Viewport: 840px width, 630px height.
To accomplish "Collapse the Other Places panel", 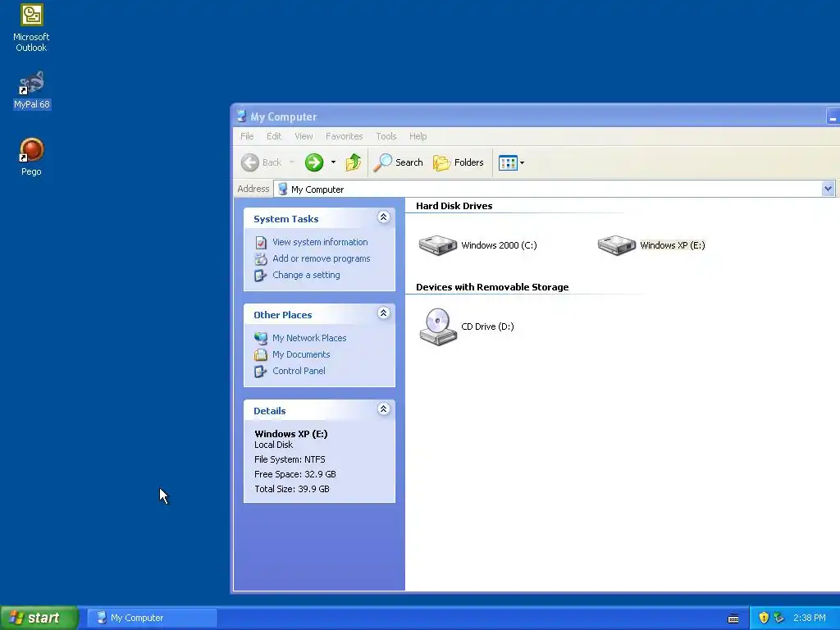I will 383,313.
